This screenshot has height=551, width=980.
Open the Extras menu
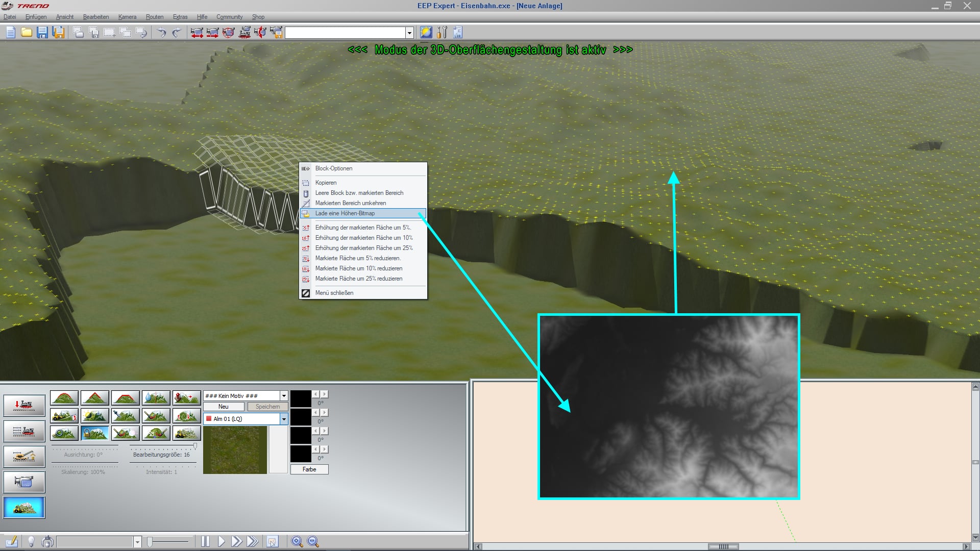click(x=180, y=17)
